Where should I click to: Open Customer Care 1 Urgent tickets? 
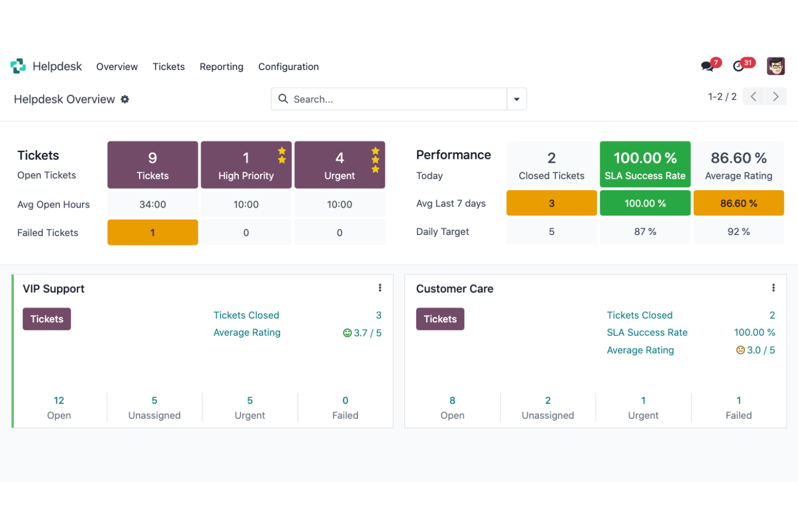pos(643,408)
